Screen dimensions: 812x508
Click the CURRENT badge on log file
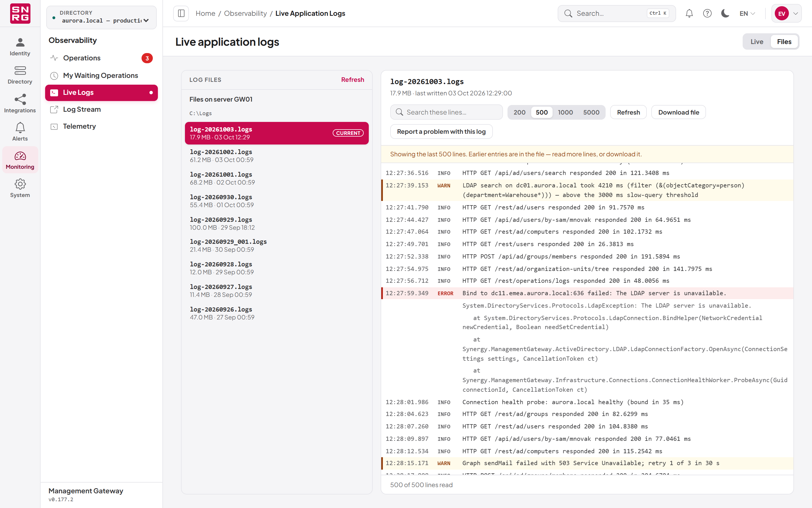(x=348, y=133)
